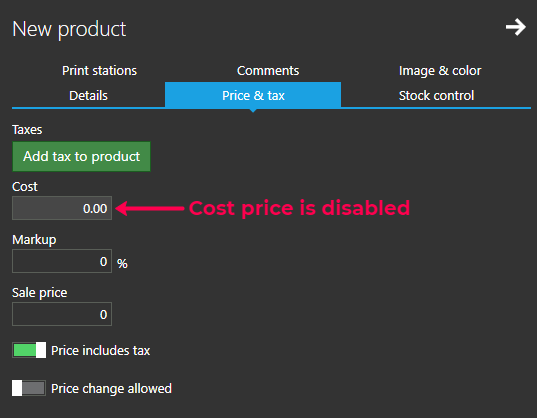Image resolution: width=537 pixels, height=418 pixels.
Task: Click the Price change allowed label text
Action: point(111,389)
